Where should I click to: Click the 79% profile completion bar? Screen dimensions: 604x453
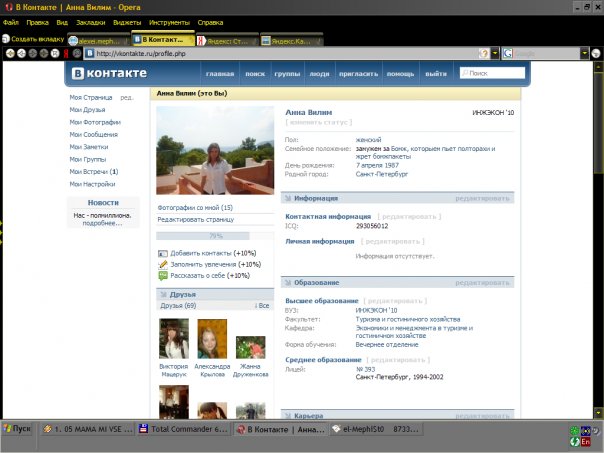pyautogui.click(x=215, y=236)
